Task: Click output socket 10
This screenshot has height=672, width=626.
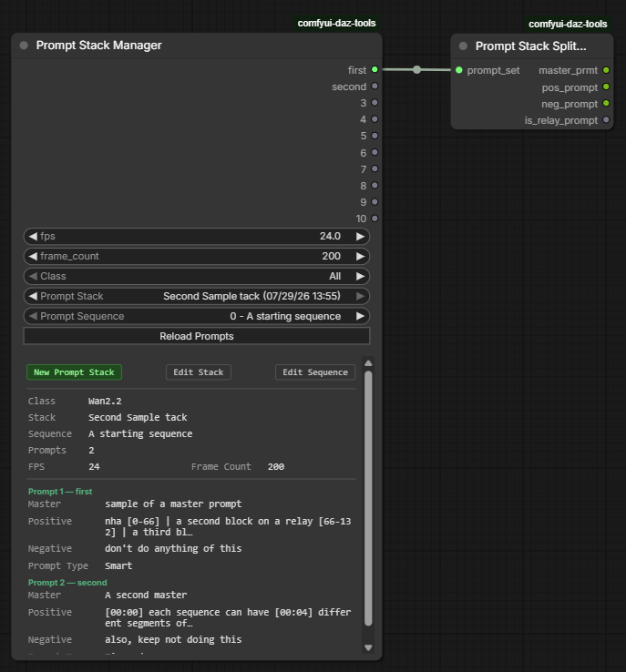Action: 375,219
